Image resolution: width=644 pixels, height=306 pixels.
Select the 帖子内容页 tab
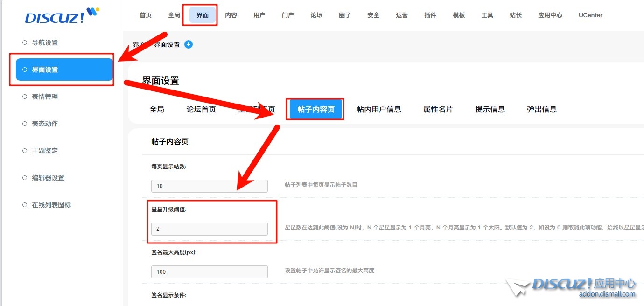pyautogui.click(x=316, y=109)
